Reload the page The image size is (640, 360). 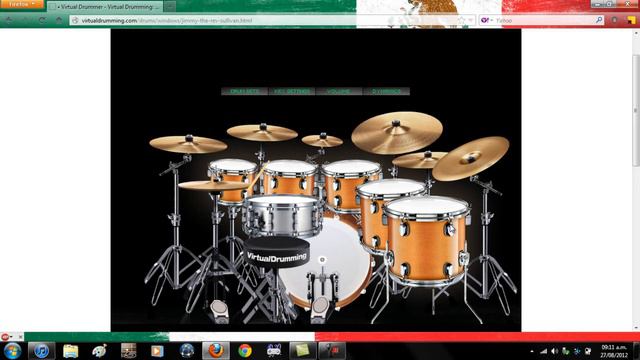(42, 20)
